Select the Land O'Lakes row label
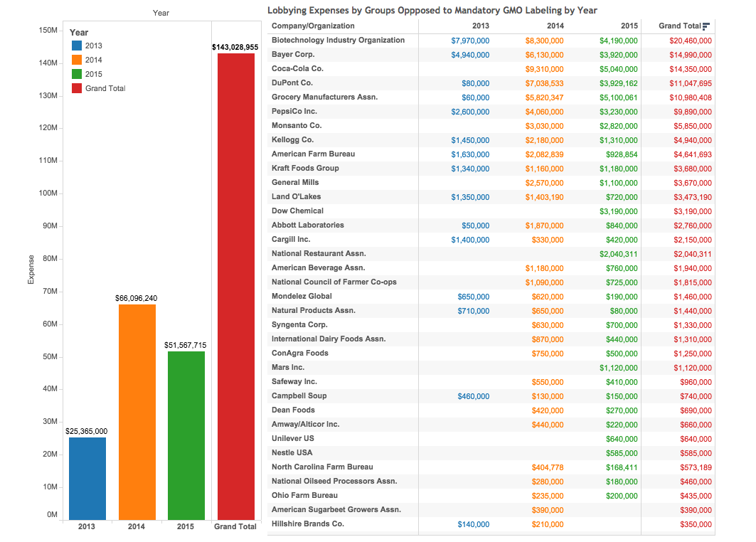Viewport: 756px width, 542px height. pos(296,197)
